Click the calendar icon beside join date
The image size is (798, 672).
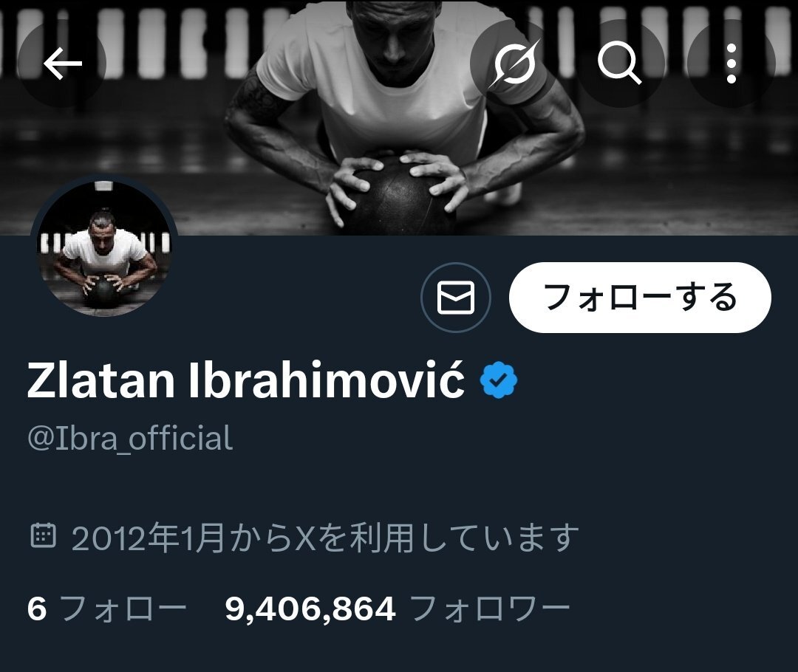pos(44,535)
